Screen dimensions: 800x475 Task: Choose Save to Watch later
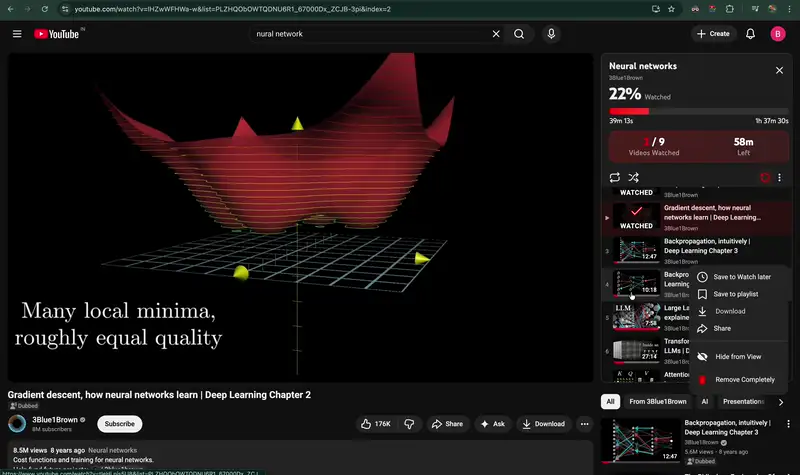[741, 277]
